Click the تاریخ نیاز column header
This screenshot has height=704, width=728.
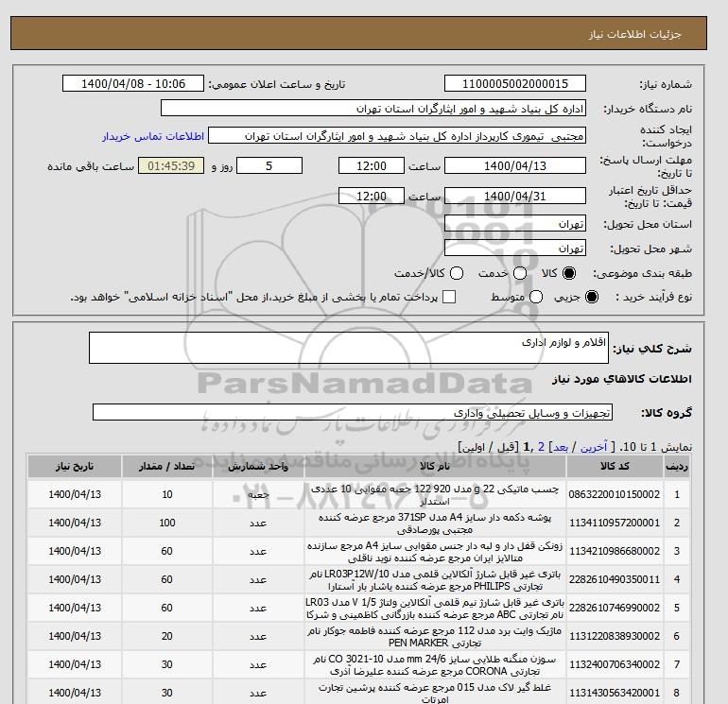[75, 467]
